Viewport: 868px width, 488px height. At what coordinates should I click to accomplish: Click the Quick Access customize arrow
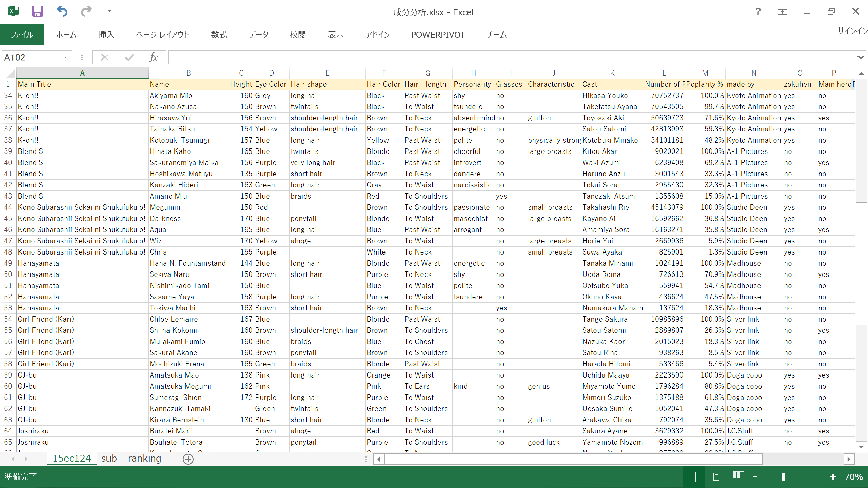[x=109, y=11]
